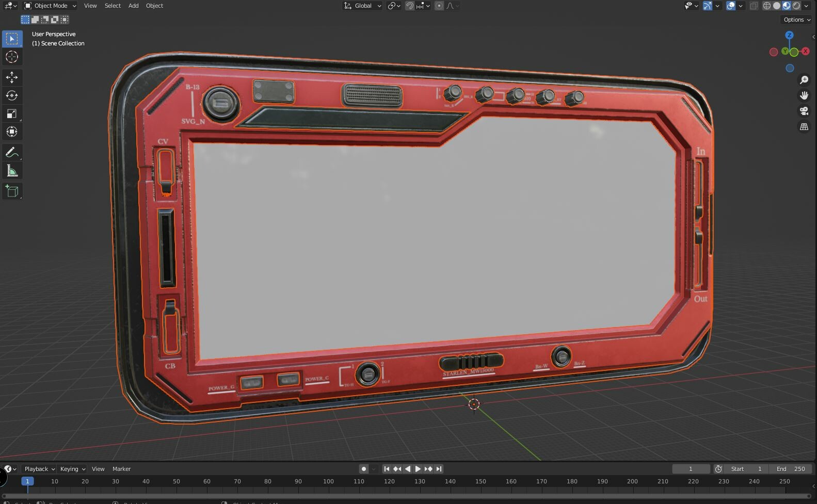Viewport: 817px width, 504px height.
Task: Expand overlay options dropdown arrow
Action: point(741,6)
